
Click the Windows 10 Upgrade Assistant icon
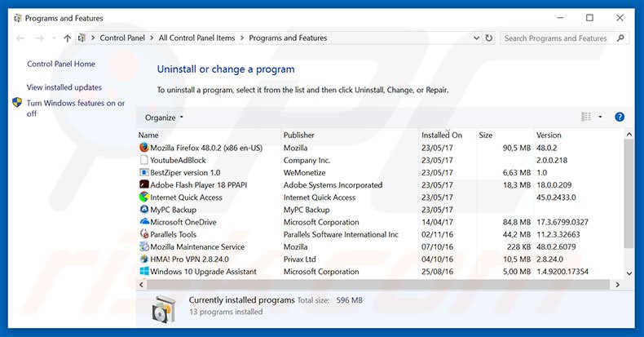(143, 271)
